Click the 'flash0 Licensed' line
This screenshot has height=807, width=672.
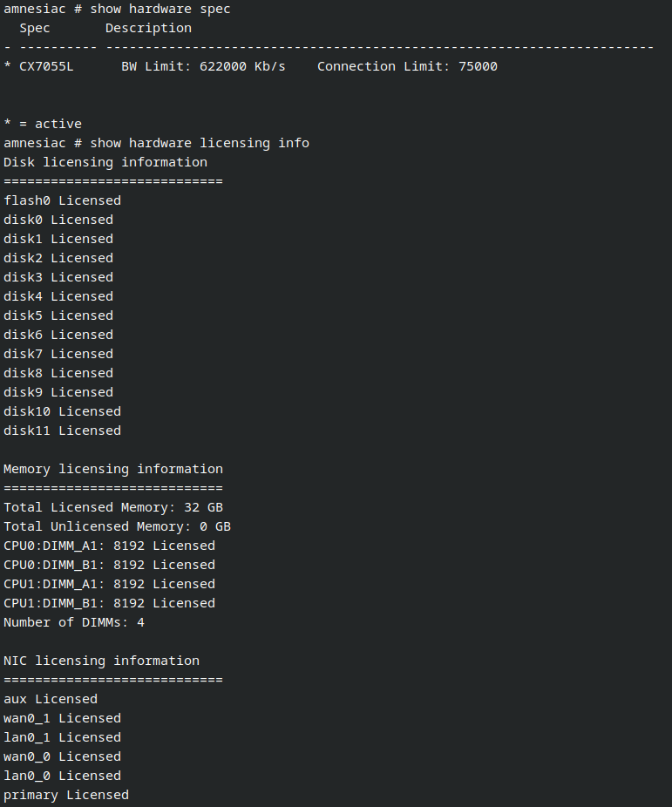tap(62, 200)
